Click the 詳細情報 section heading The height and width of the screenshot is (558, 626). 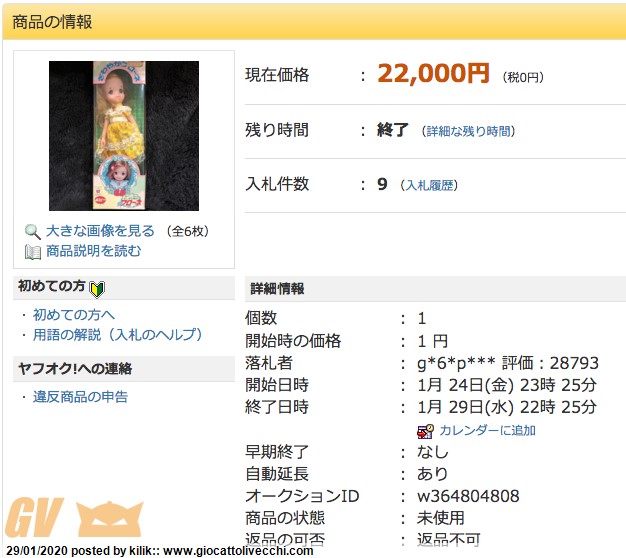pyautogui.click(x=277, y=289)
